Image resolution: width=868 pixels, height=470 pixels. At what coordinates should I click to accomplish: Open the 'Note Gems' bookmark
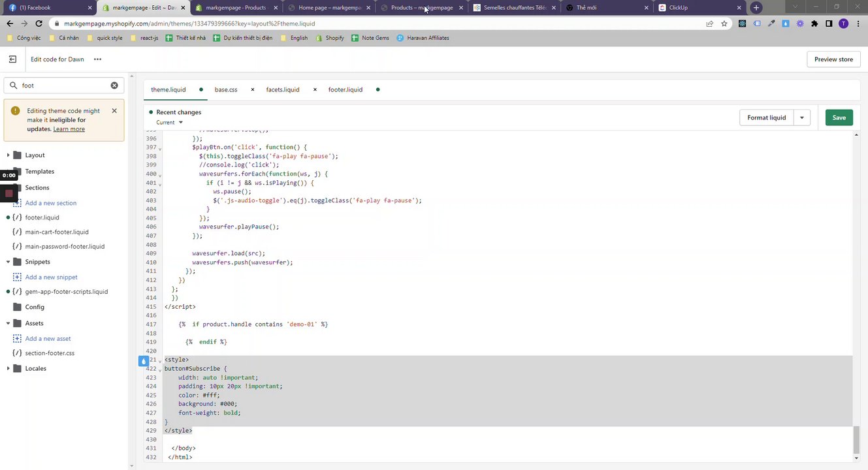[x=370, y=38]
